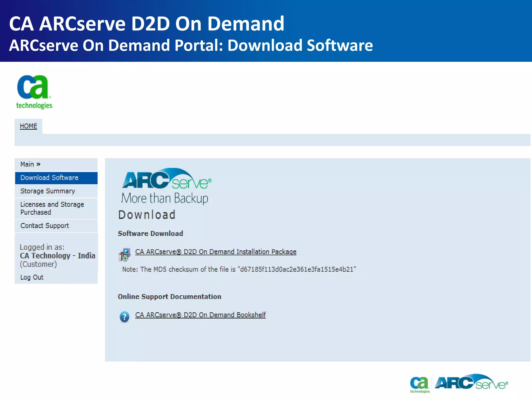532x399 pixels.
Task: Click the Software Download heading
Action: (150, 234)
